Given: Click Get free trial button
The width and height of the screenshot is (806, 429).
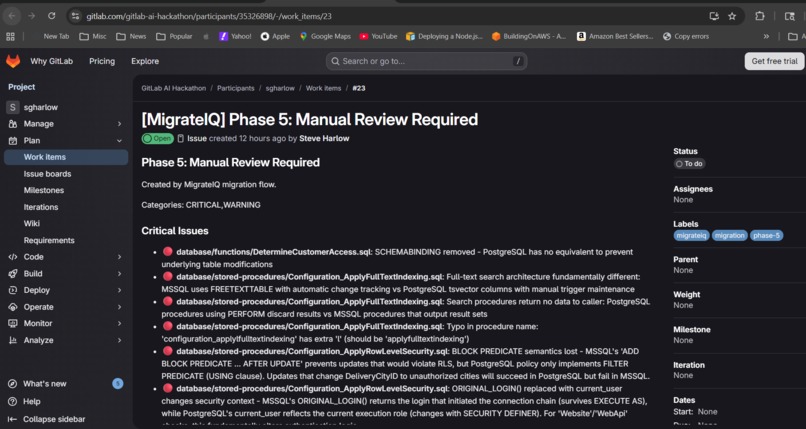Looking at the screenshot, I should tap(774, 61).
